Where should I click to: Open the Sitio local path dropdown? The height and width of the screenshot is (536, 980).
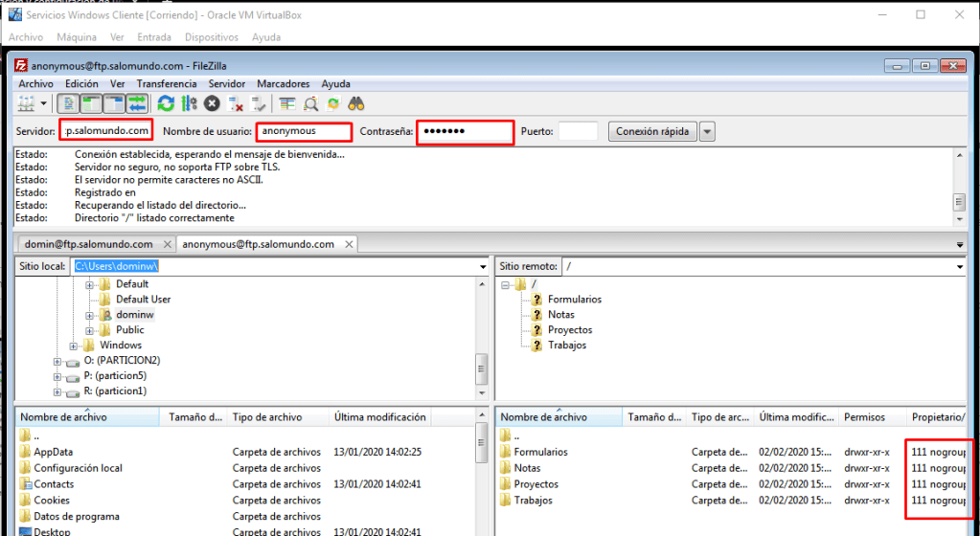coord(482,266)
